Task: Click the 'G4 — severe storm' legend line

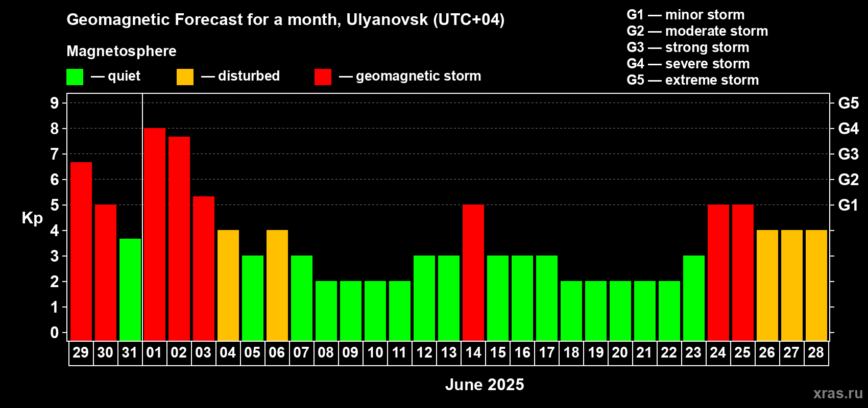Action: pos(688,64)
